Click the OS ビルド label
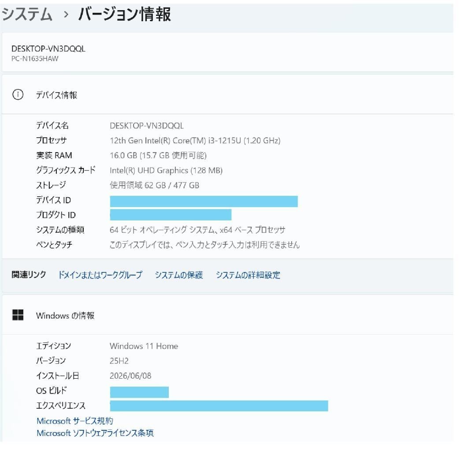This screenshot has width=476, height=462. pyautogui.click(x=51, y=391)
